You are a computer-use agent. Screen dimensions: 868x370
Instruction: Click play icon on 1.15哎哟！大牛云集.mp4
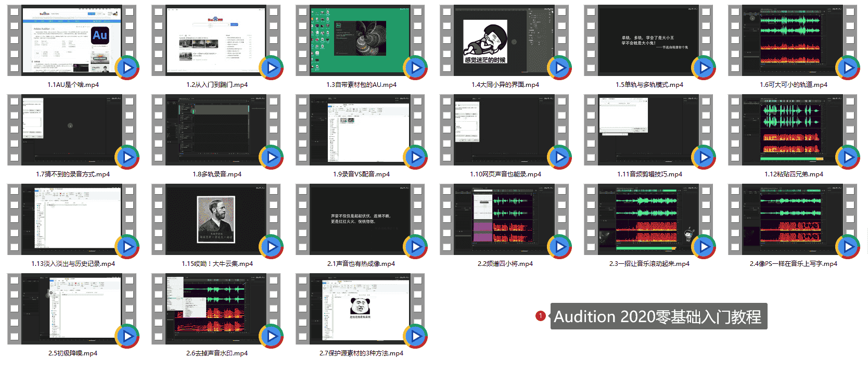coord(271,247)
